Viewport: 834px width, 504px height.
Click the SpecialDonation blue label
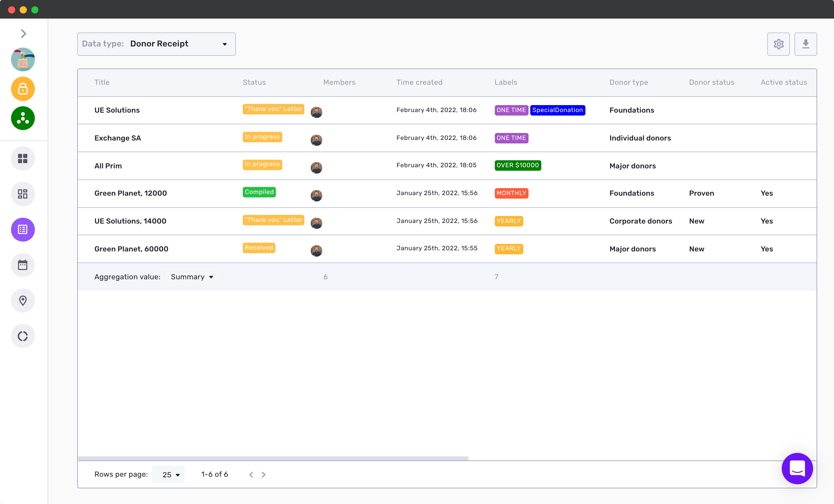point(557,110)
